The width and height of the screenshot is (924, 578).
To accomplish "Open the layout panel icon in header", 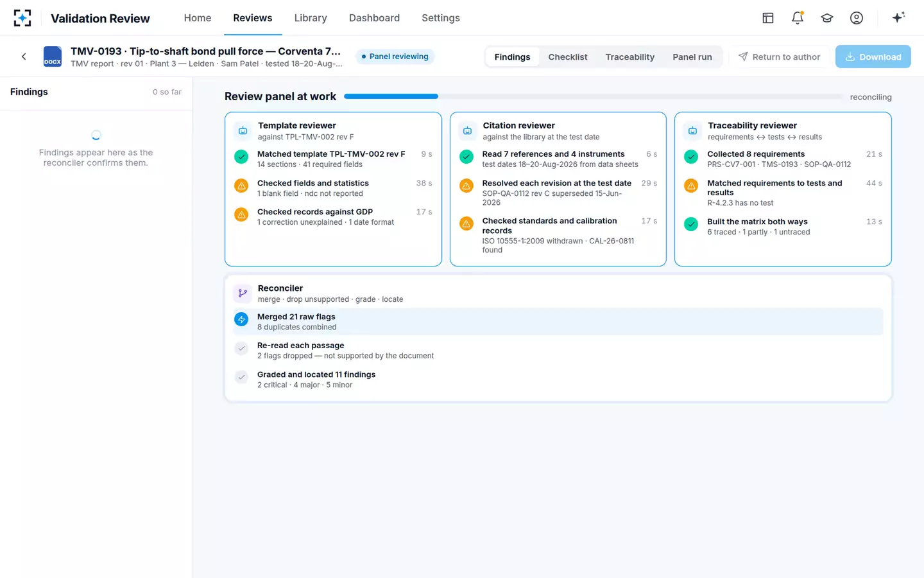I will 768,18.
